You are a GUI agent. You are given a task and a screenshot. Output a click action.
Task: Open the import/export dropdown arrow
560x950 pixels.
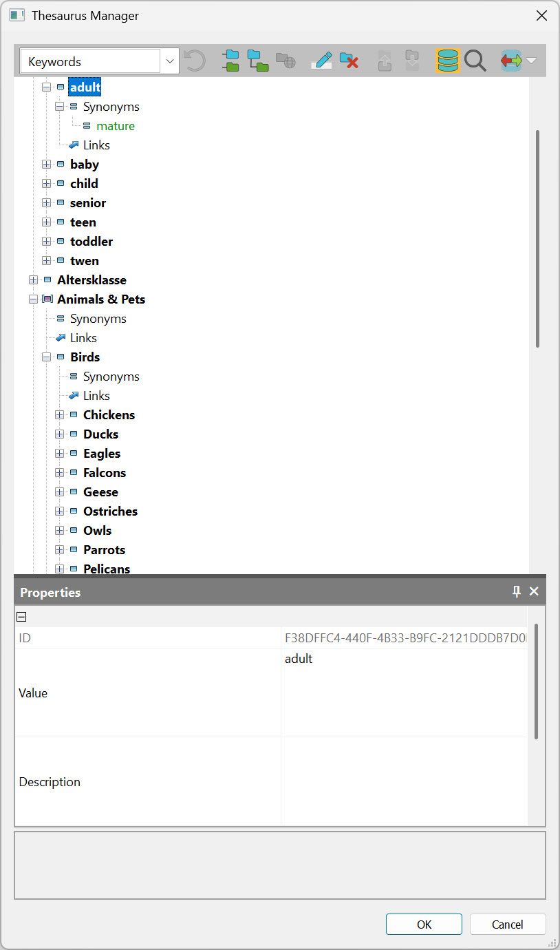click(531, 61)
